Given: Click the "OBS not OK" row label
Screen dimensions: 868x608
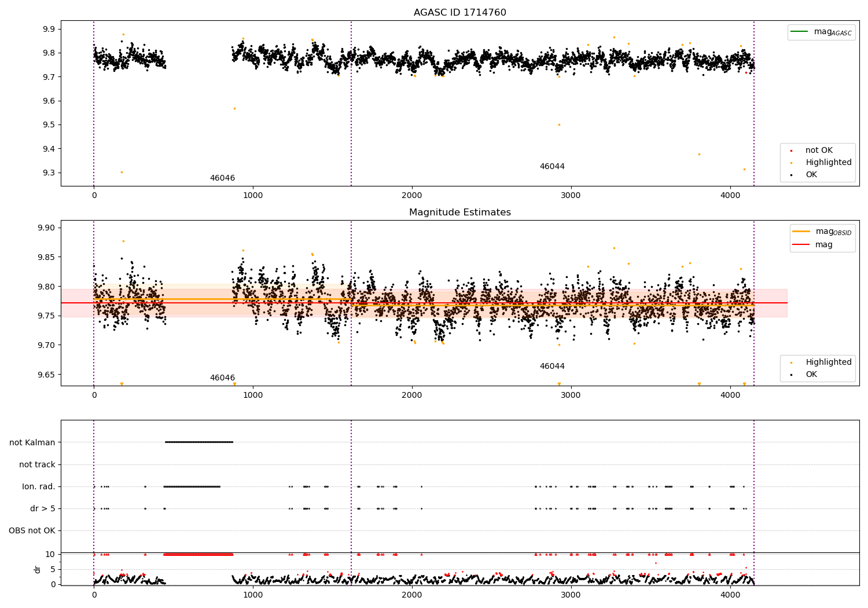Looking at the screenshot, I should coord(32,530).
